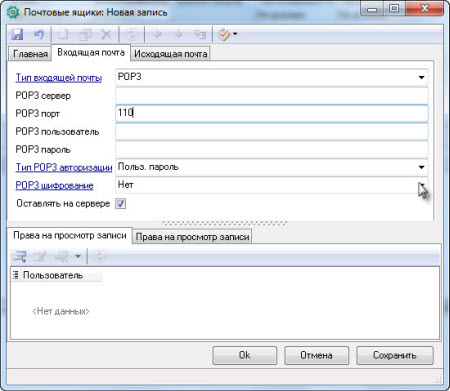
Task: Click the refresh icon in lower toolbar
Action: coord(99,256)
